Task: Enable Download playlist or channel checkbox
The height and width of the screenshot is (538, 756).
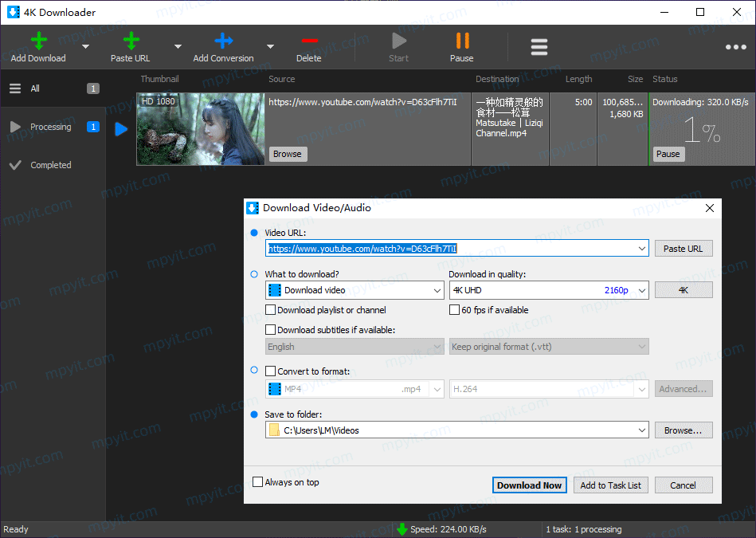Action: (271, 310)
